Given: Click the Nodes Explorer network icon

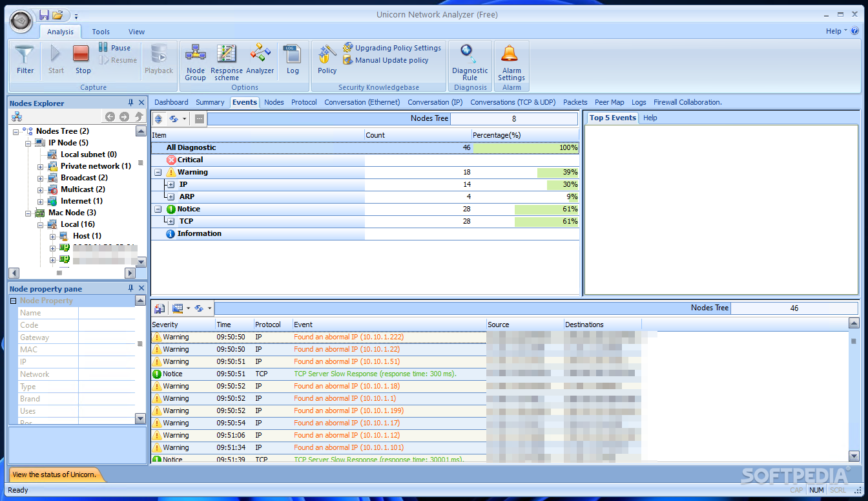Looking at the screenshot, I should click(x=17, y=117).
